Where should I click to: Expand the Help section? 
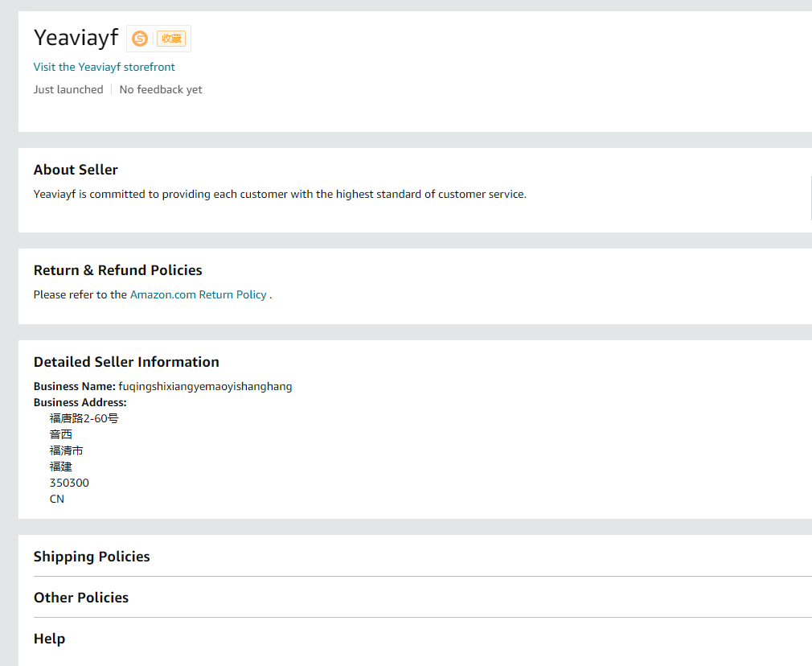click(49, 639)
